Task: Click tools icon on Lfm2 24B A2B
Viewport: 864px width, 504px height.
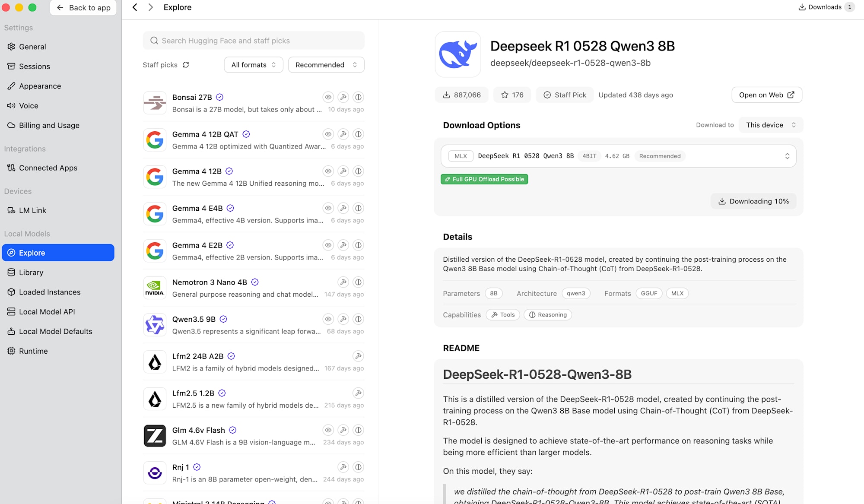Action: [x=358, y=356]
